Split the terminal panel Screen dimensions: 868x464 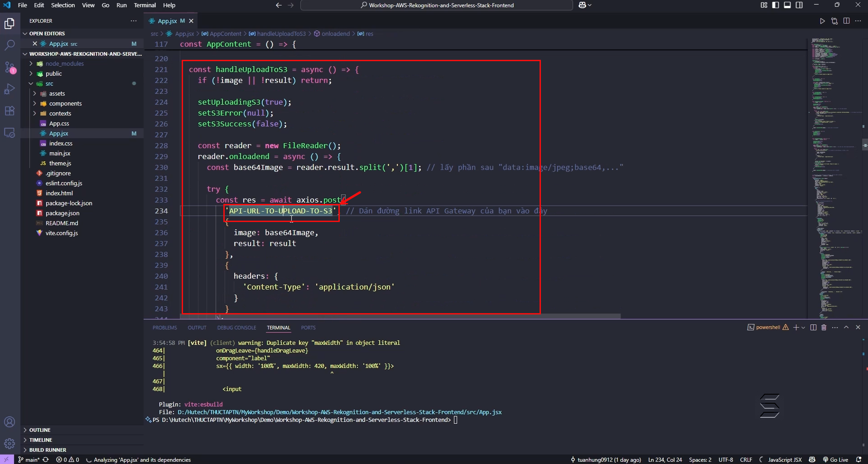click(813, 327)
